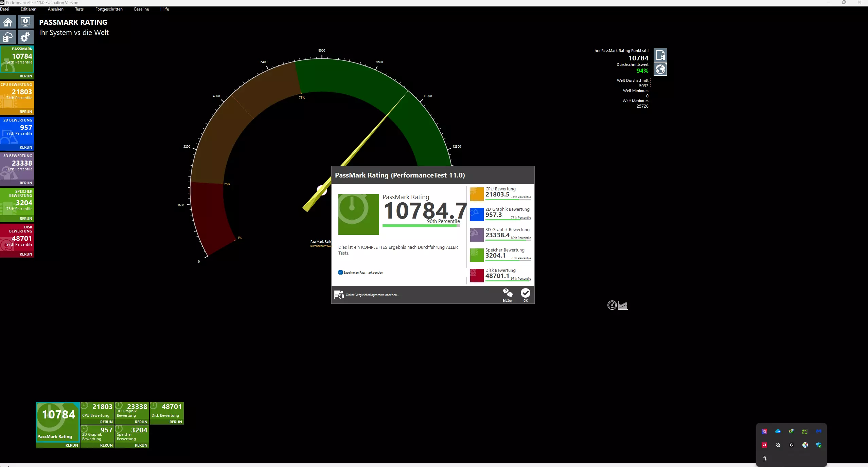Open the Tests menu
This screenshot has width=868, height=467.
point(79,9)
